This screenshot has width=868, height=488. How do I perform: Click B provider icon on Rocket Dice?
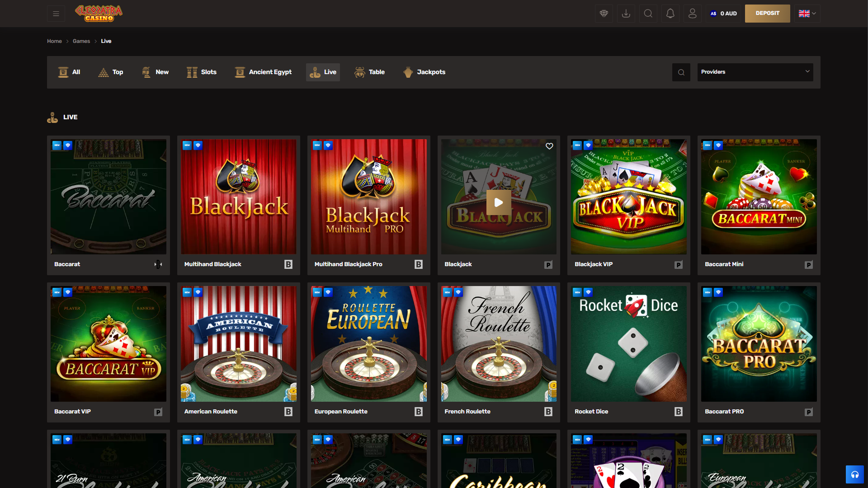pyautogui.click(x=679, y=412)
